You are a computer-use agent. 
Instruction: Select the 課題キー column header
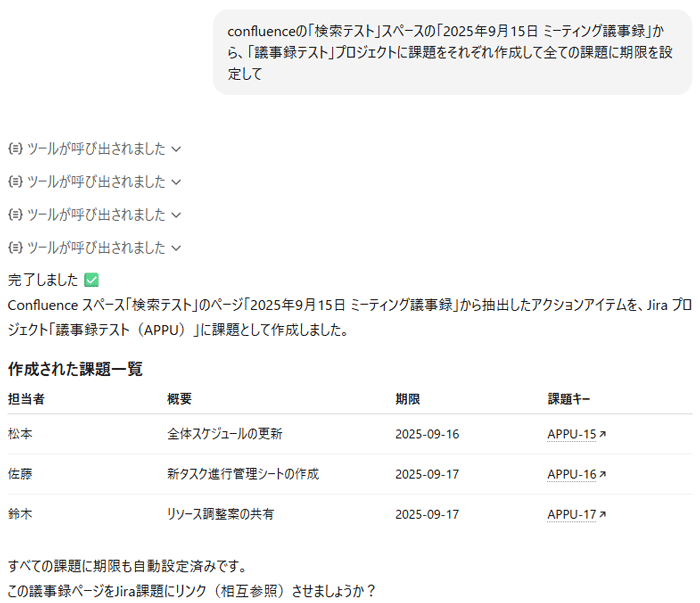click(x=569, y=399)
